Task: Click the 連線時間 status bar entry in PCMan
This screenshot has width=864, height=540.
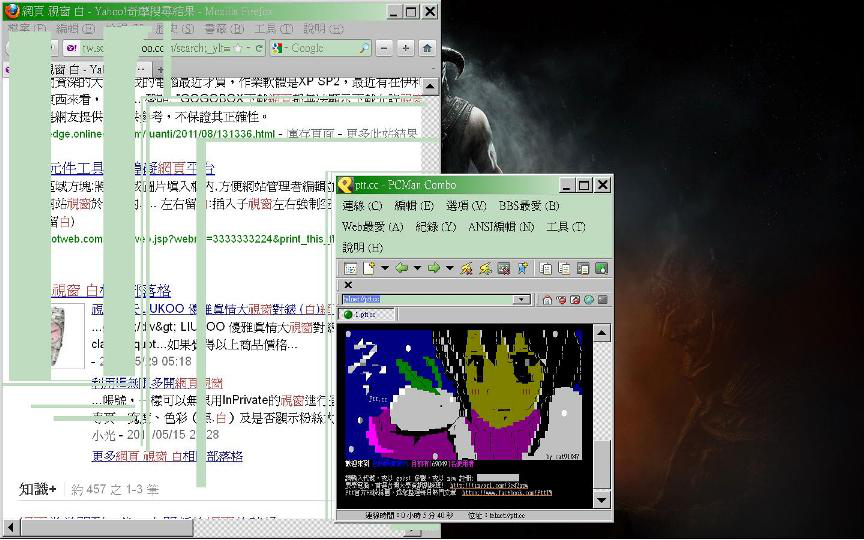Action: (x=409, y=516)
